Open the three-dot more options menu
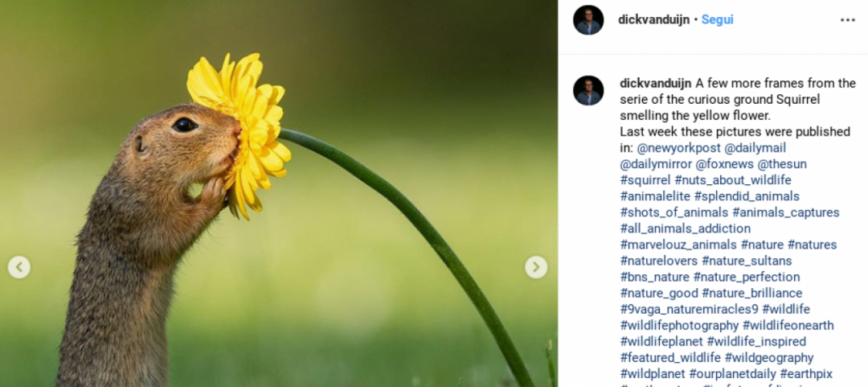 [848, 20]
